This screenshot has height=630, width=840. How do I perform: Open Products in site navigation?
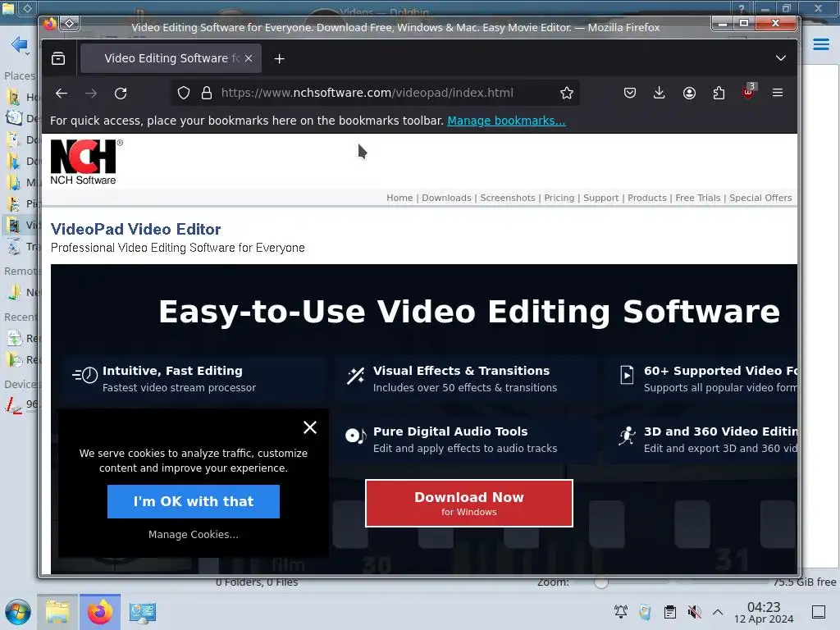coord(646,198)
